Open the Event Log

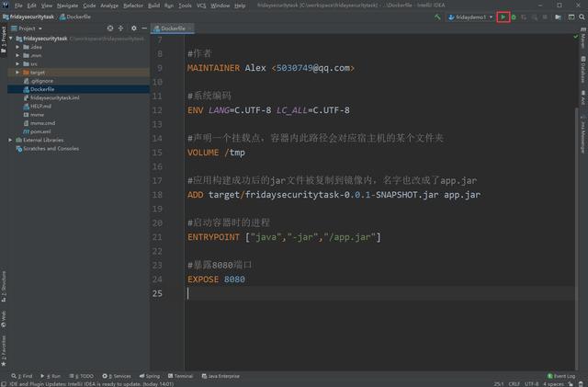tap(561, 376)
